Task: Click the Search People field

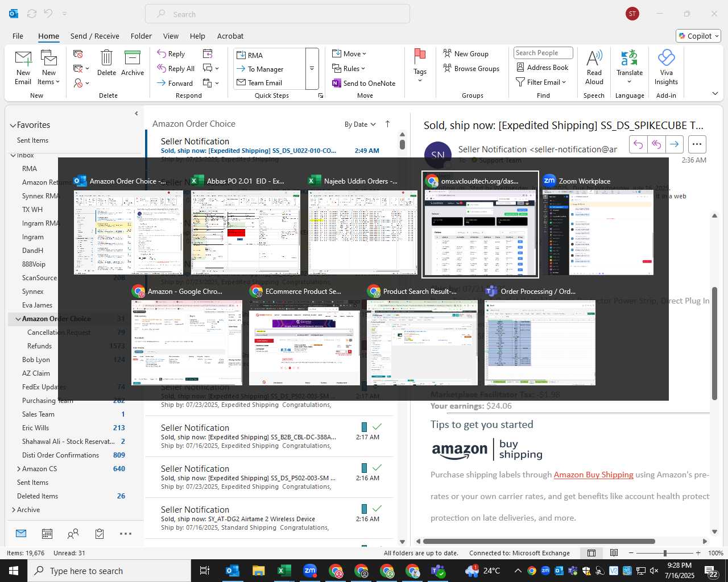Action: [x=543, y=53]
